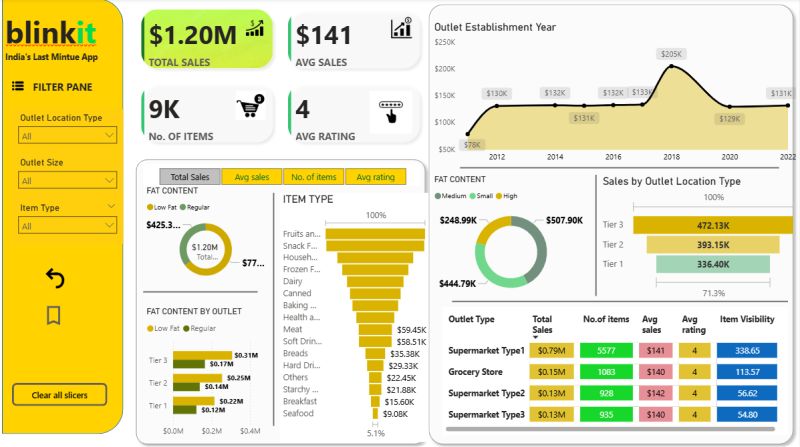Click the 338.65 item visibility cell
Image resolution: width=800 pixels, height=447 pixels.
(x=747, y=351)
